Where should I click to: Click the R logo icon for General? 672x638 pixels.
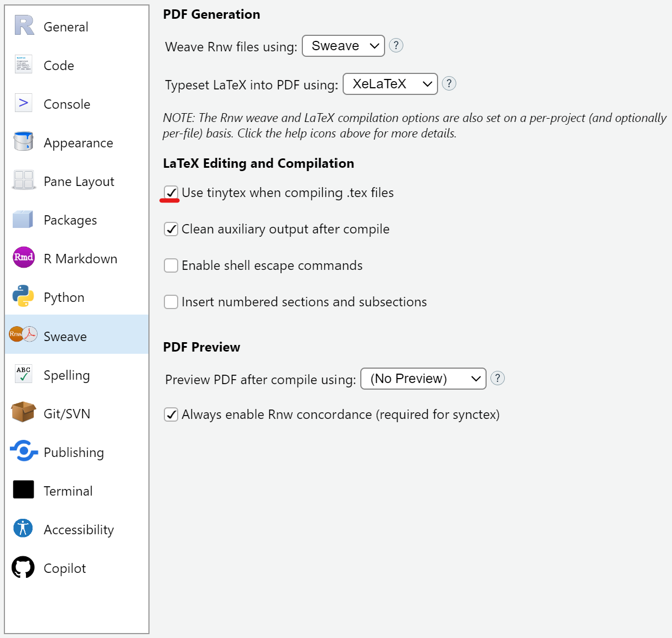point(24,26)
